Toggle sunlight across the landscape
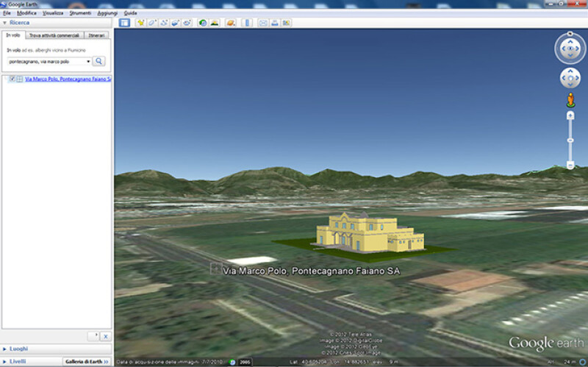The height and width of the screenshot is (367, 588). tap(215, 23)
